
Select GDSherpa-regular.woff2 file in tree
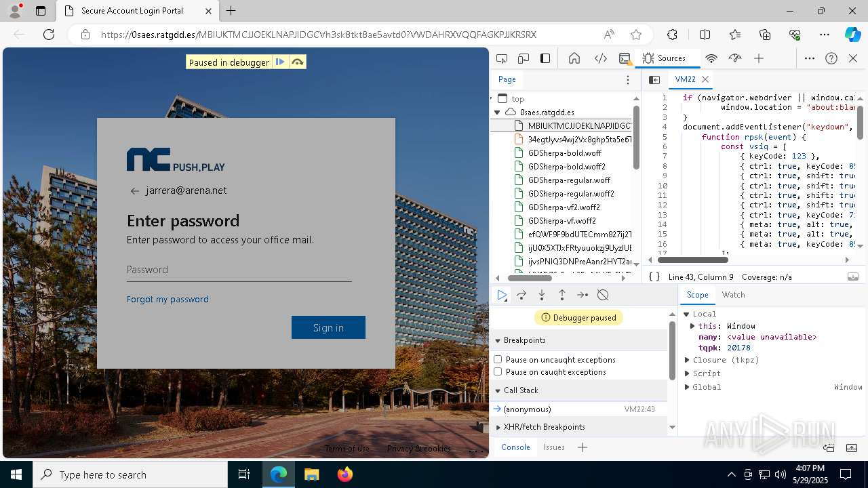(571, 194)
